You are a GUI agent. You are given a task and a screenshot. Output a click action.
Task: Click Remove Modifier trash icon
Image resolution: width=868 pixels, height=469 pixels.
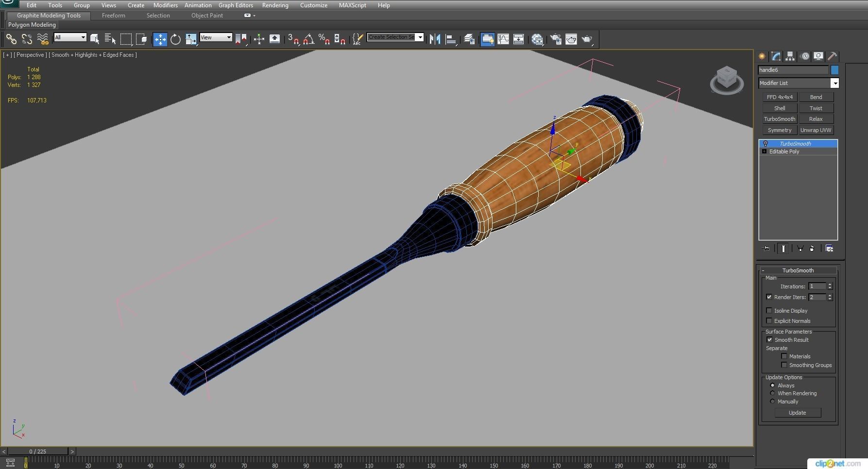tap(812, 249)
